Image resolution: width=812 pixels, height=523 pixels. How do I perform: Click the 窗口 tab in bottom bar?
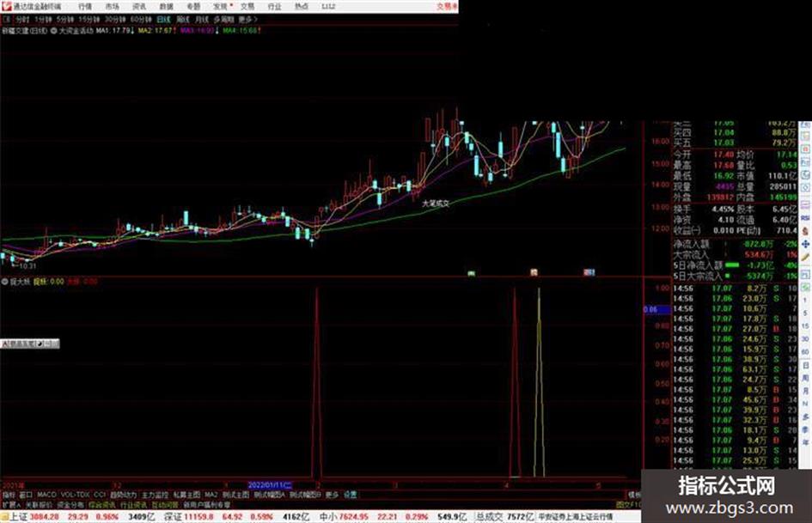26,495
